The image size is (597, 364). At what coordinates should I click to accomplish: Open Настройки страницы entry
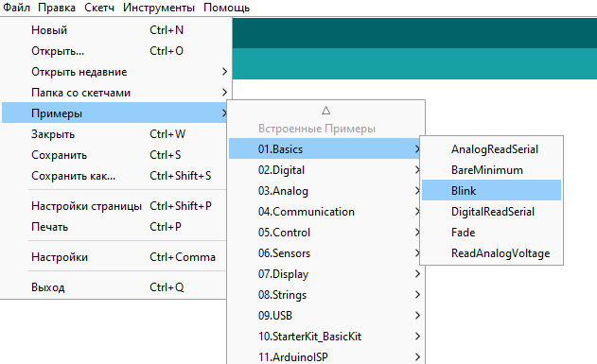(x=115, y=206)
